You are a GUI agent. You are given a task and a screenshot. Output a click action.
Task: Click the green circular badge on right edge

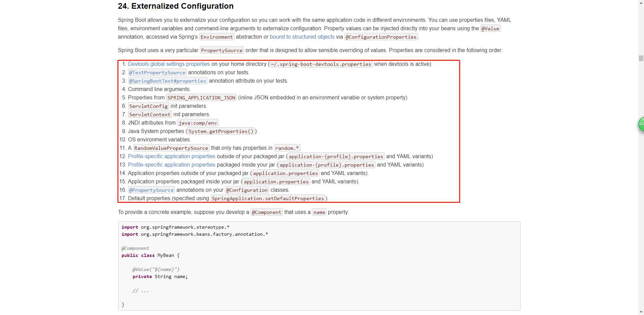(641, 124)
